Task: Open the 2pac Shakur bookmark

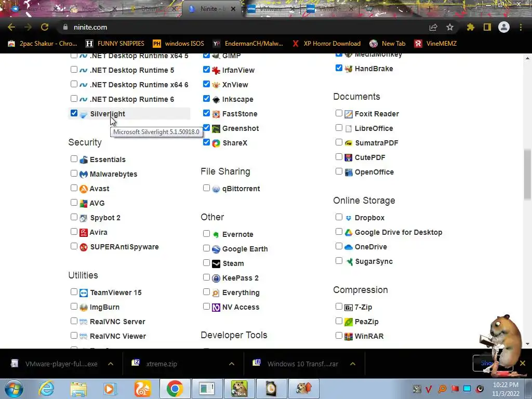Action: coord(43,44)
